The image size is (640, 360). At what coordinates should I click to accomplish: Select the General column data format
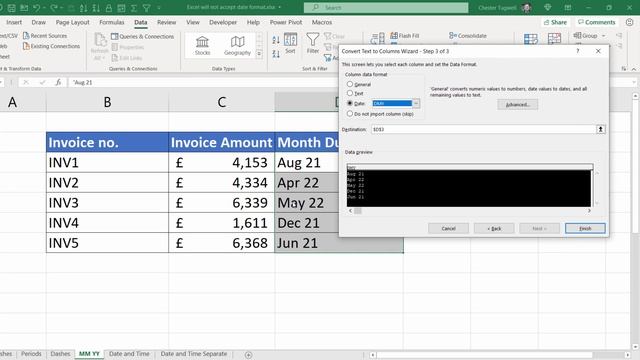pos(350,84)
